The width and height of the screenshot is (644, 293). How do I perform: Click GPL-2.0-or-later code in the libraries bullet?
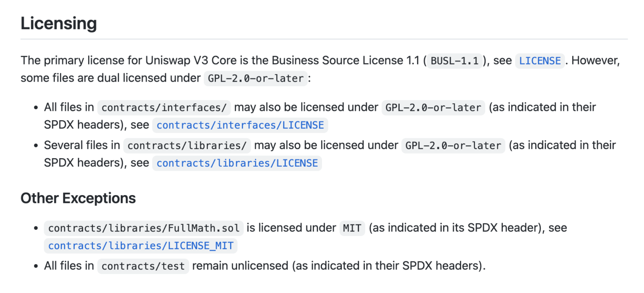tap(453, 146)
